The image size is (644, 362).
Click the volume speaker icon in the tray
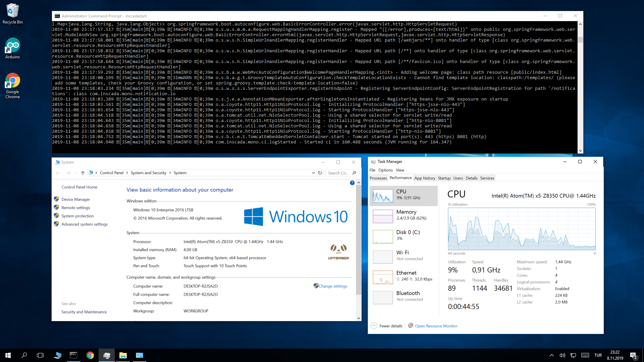pyautogui.click(x=562, y=355)
